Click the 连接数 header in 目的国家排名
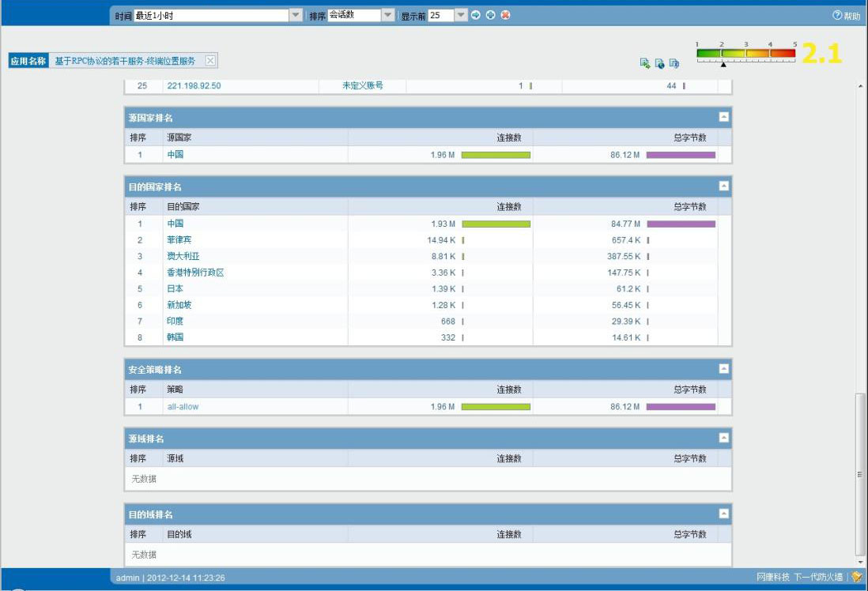Image resolution: width=868 pixels, height=591 pixels. click(x=509, y=207)
